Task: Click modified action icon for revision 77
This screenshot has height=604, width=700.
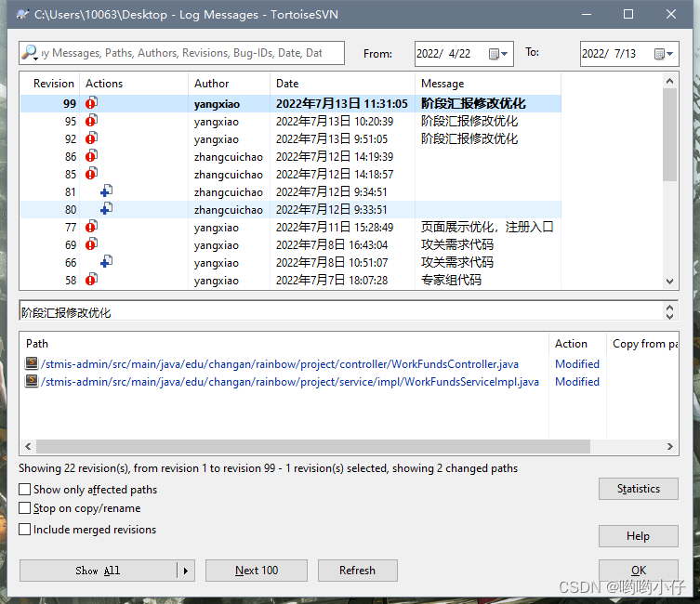Action: (91, 227)
